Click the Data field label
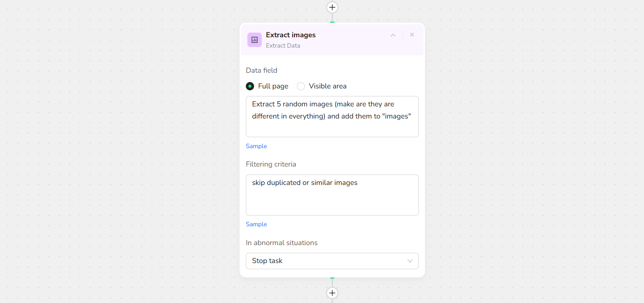This screenshot has width=644, height=303. click(262, 70)
